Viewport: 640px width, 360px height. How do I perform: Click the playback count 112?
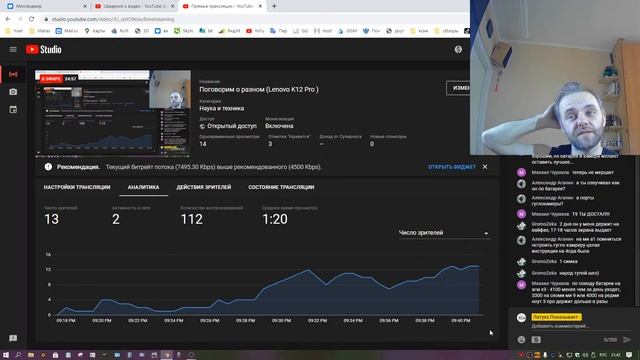click(191, 219)
